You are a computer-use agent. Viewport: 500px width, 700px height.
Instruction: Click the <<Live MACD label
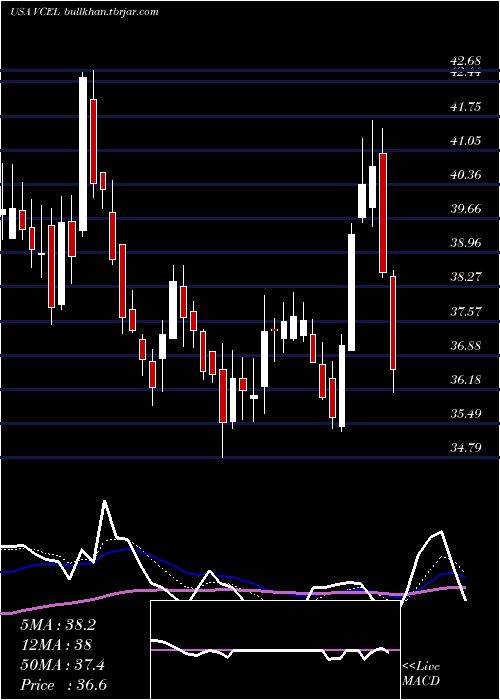point(421,674)
